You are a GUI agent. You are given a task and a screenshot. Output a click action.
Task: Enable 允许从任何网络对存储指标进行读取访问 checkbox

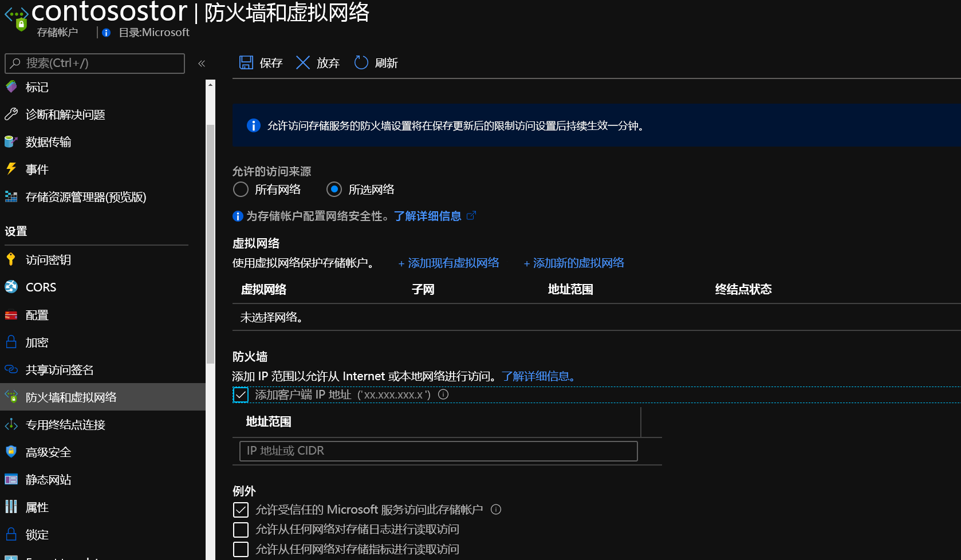pyautogui.click(x=241, y=549)
